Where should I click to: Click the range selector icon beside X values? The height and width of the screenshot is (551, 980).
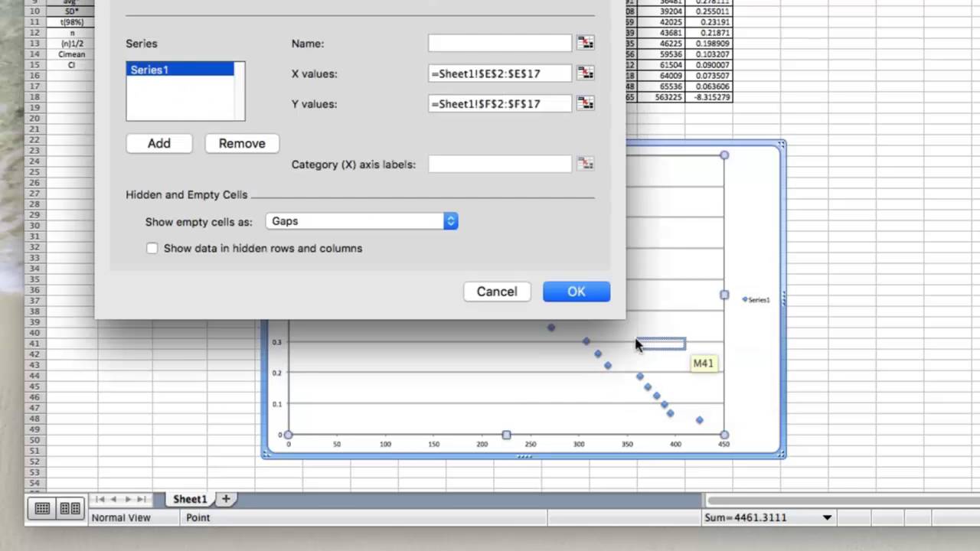click(x=586, y=73)
